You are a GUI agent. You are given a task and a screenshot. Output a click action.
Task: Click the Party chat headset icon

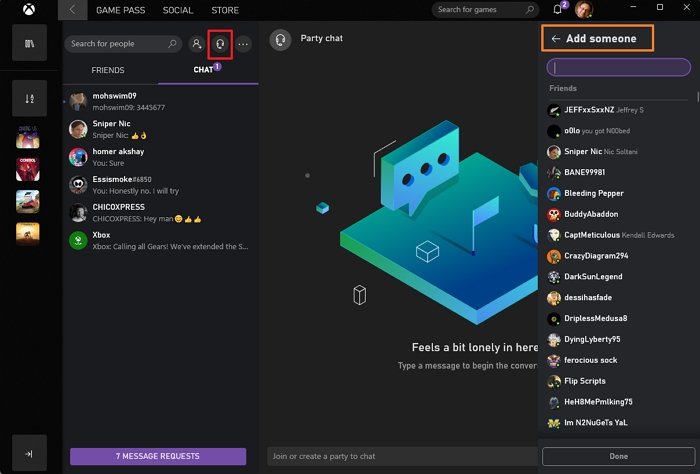tap(280, 41)
